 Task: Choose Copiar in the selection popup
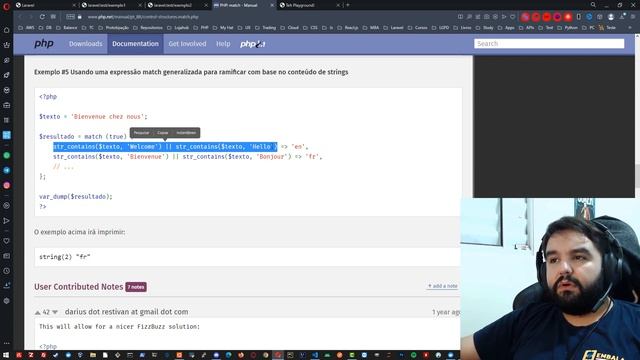click(163, 133)
